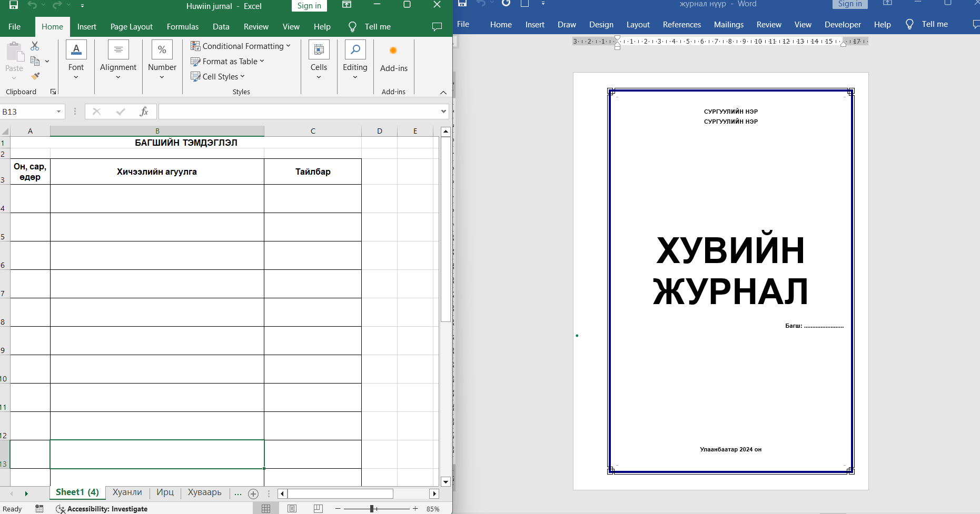Open the Cells group button
This screenshot has width=980, height=514.
(319, 59)
